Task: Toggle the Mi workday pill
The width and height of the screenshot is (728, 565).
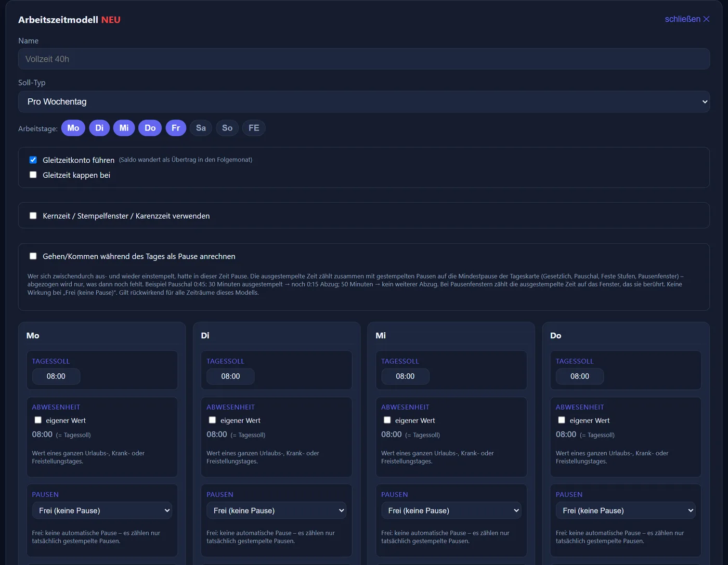Action: [x=124, y=128]
